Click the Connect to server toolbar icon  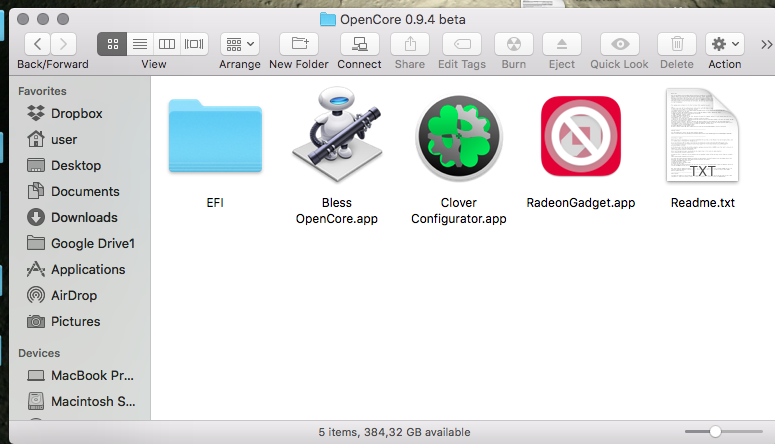coord(359,44)
